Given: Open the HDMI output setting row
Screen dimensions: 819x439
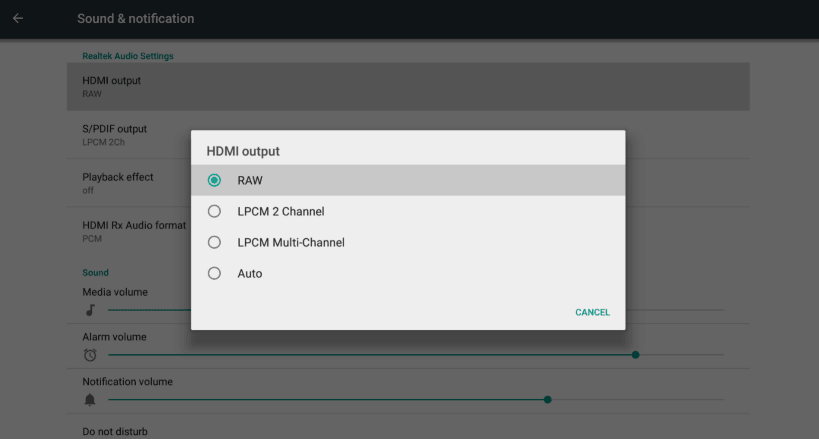Looking at the screenshot, I should (x=408, y=87).
